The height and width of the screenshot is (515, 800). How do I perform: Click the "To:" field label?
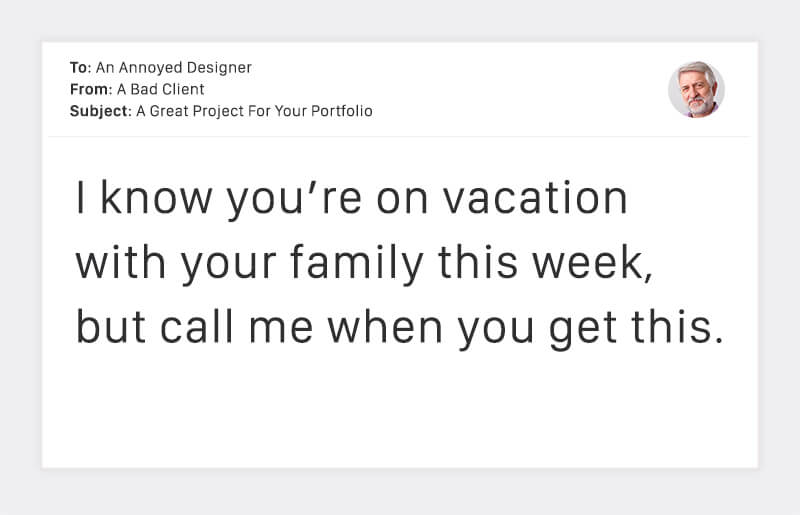click(x=80, y=68)
